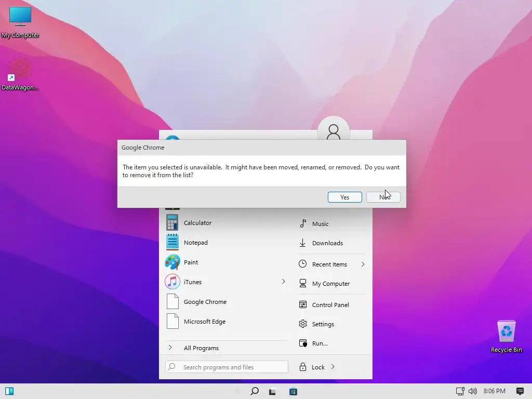Screen dimensions: 532x399
Task: Click the network tray icon
Action: tap(460, 391)
